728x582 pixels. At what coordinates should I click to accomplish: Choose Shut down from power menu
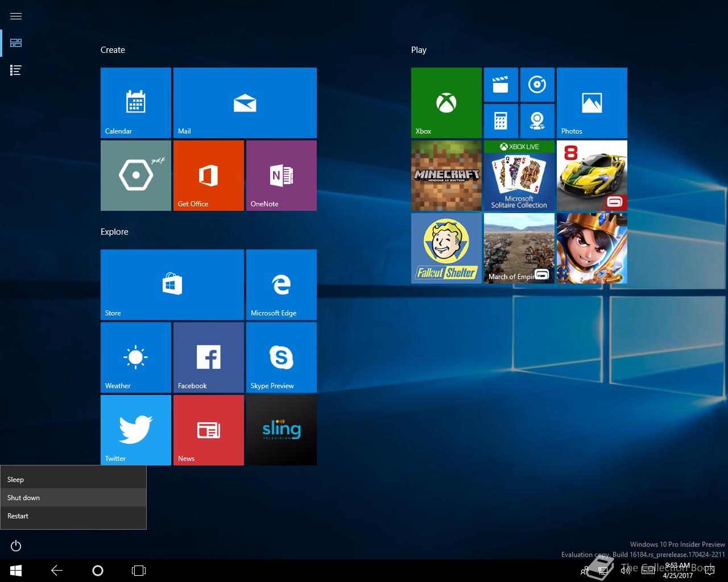click(x=73, y=498)
